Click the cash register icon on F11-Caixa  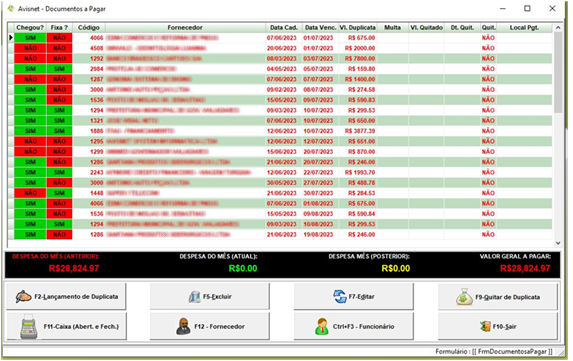[x=29, y=327]
